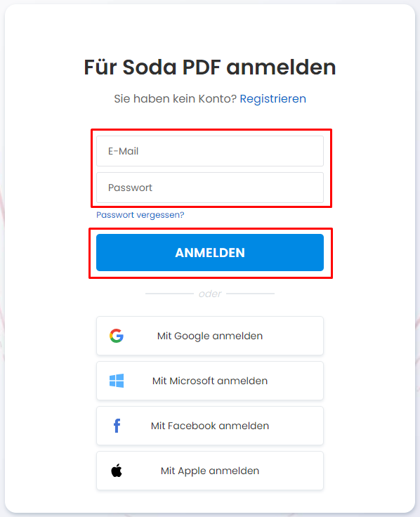Focus the Passwort input field
The width and height of the screenshot is (420, 517).
[x=210, y=188]
